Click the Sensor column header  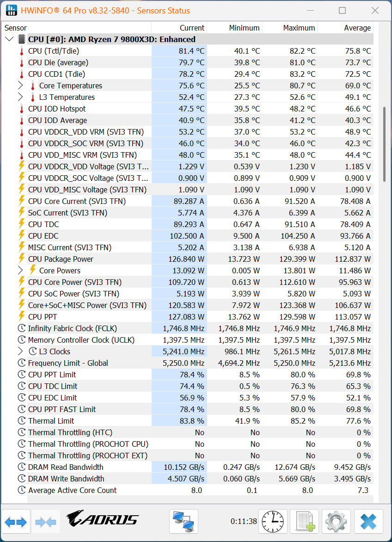pos(16,28)
